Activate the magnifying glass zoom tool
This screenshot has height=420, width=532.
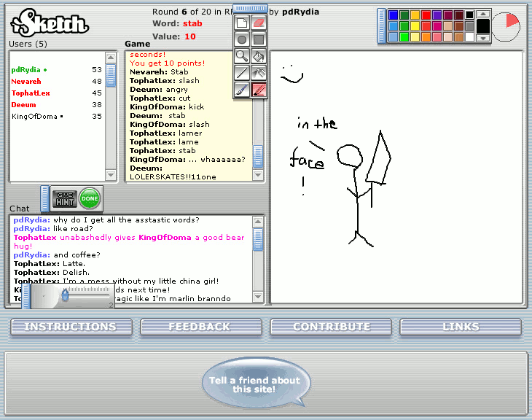point(242,56)
